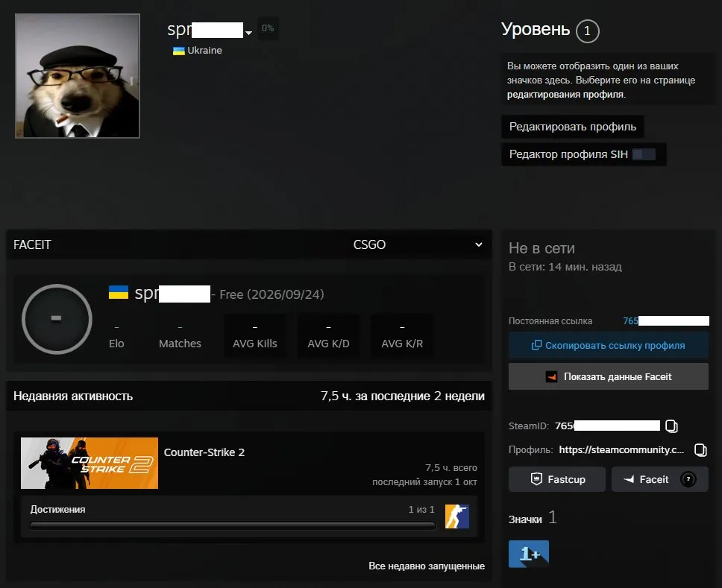Viewport: 722px width, 588px height.
Task: Click the последний запуск 1 окт text
Action: pyautogui.click(x=424, y=481)
